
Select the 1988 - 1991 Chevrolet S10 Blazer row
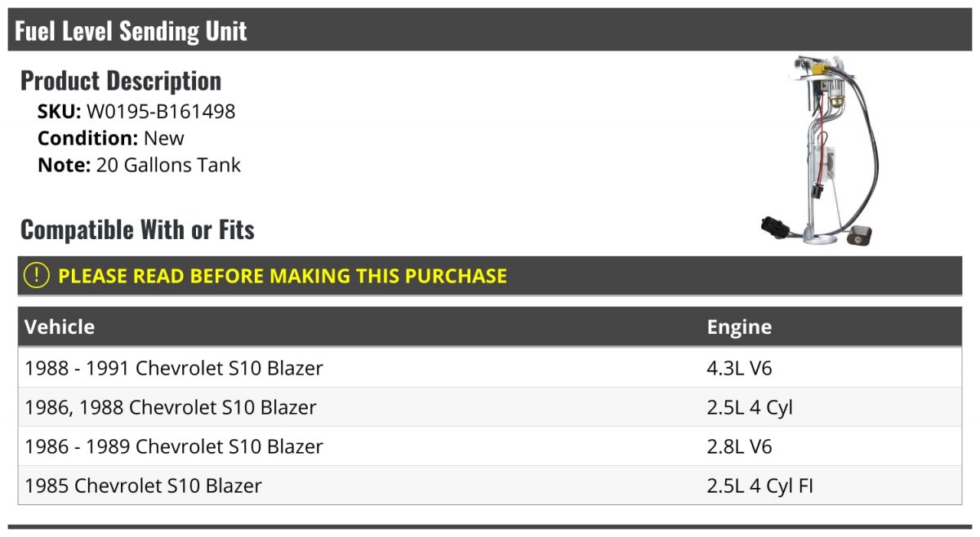490,368
